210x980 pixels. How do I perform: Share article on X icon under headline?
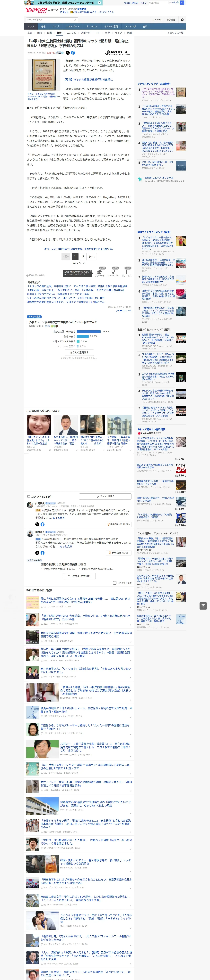click(x=68, y=53)
